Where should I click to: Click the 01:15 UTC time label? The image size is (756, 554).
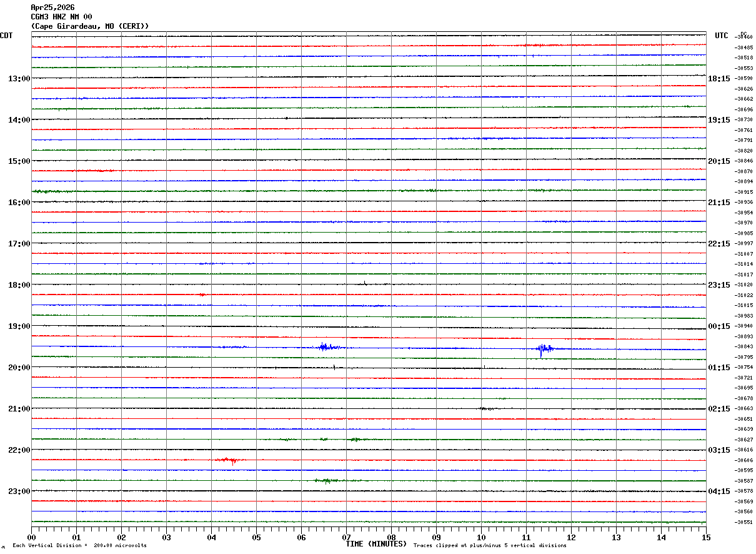click(x=719, y=368)
